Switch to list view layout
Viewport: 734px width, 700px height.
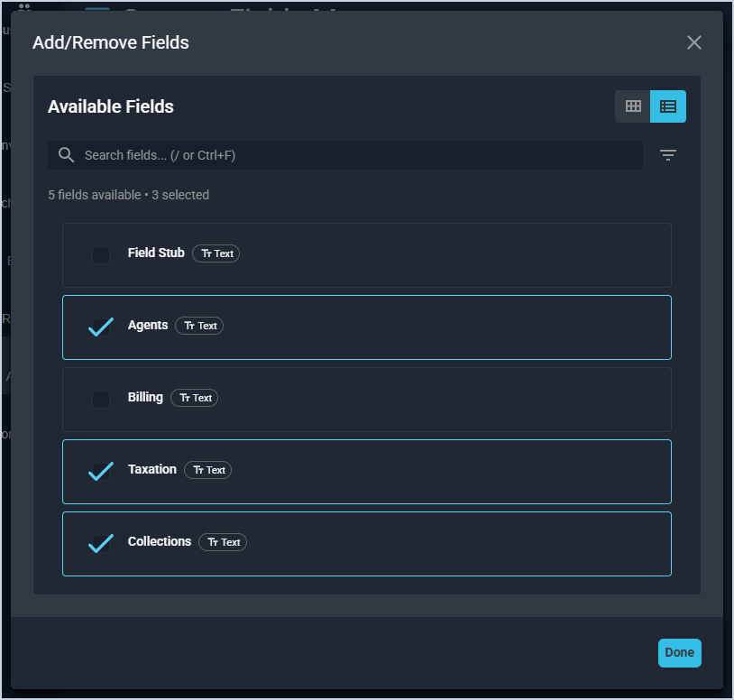click(x=668, y=106)
